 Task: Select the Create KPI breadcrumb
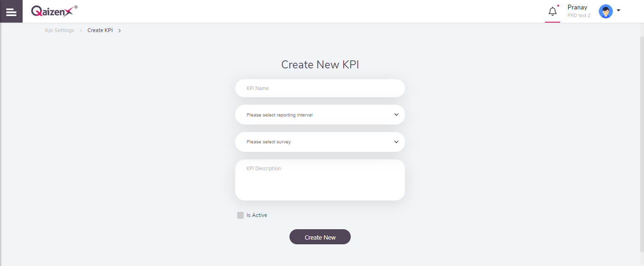pos(100,30)
